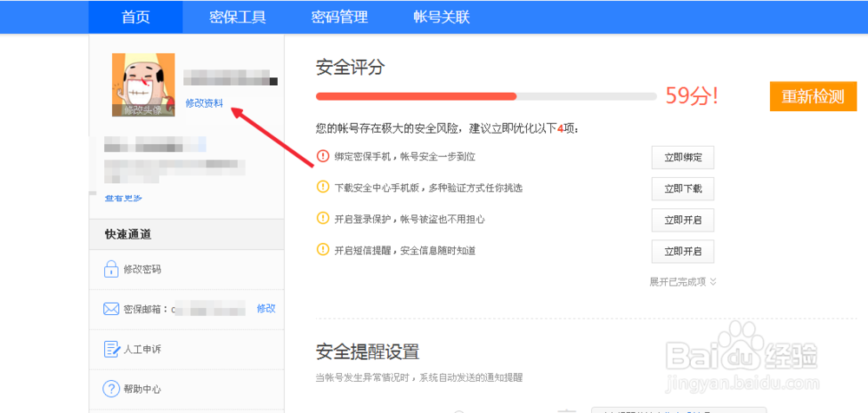This screenshot has width=868, height=413.
Task: Click the lock icon beside 修改密码
Action: (x=110, y=270)
